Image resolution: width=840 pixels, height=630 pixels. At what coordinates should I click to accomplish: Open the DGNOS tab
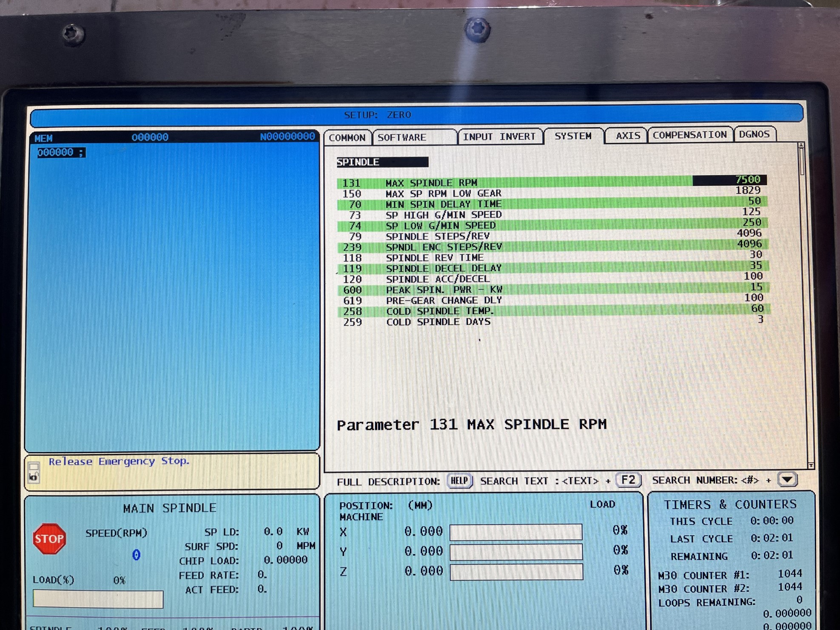pyautogui.click(x=754, y=134)
